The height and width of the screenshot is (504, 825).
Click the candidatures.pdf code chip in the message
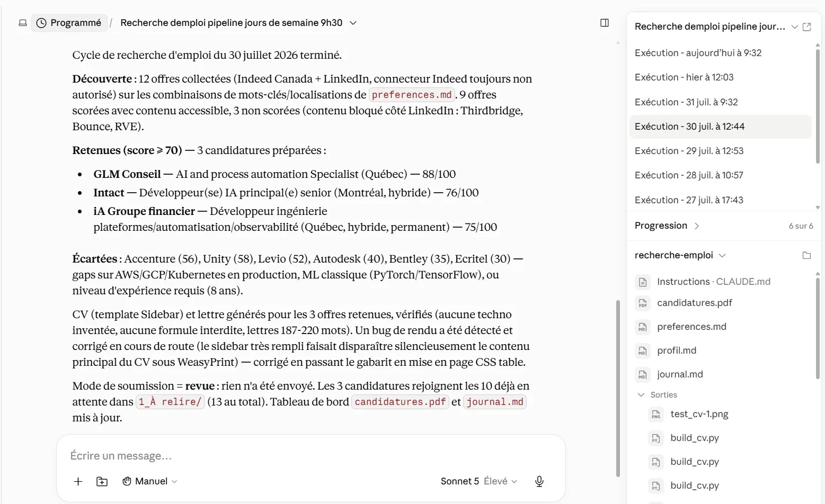coord(400,402)
